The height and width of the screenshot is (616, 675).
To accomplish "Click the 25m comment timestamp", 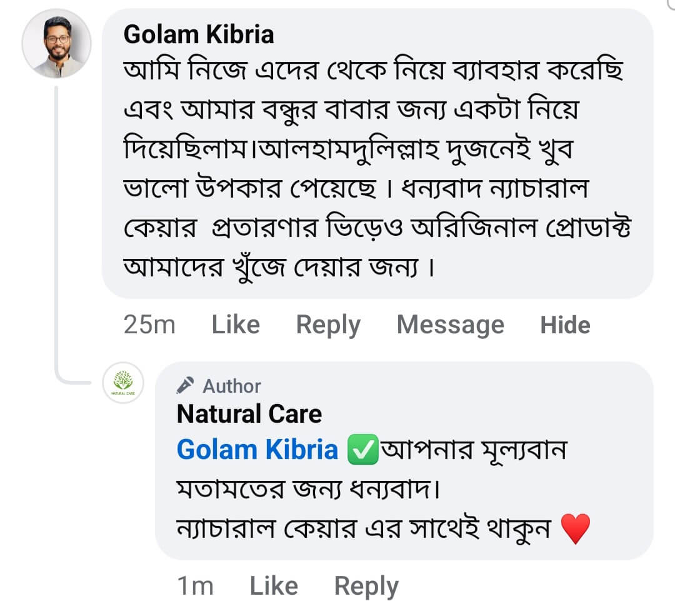I will (149, 325).
